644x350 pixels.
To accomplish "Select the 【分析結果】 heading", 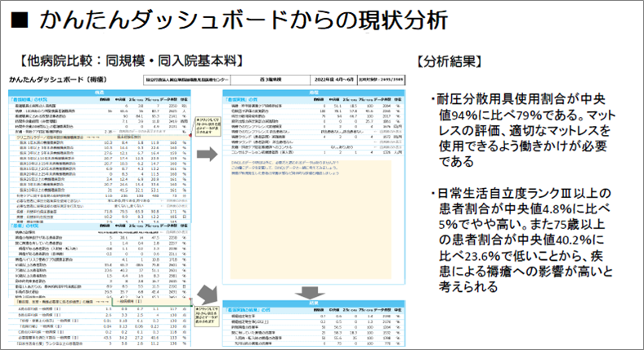I will 454,61.
